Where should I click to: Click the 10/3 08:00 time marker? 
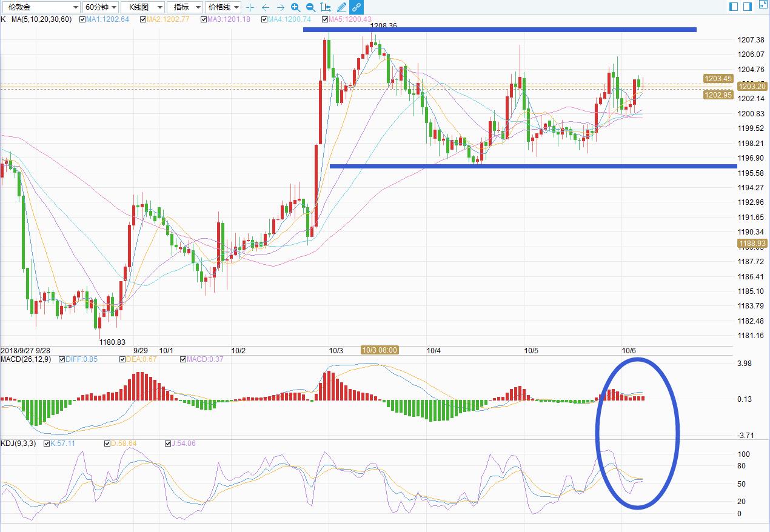[380, 350]
